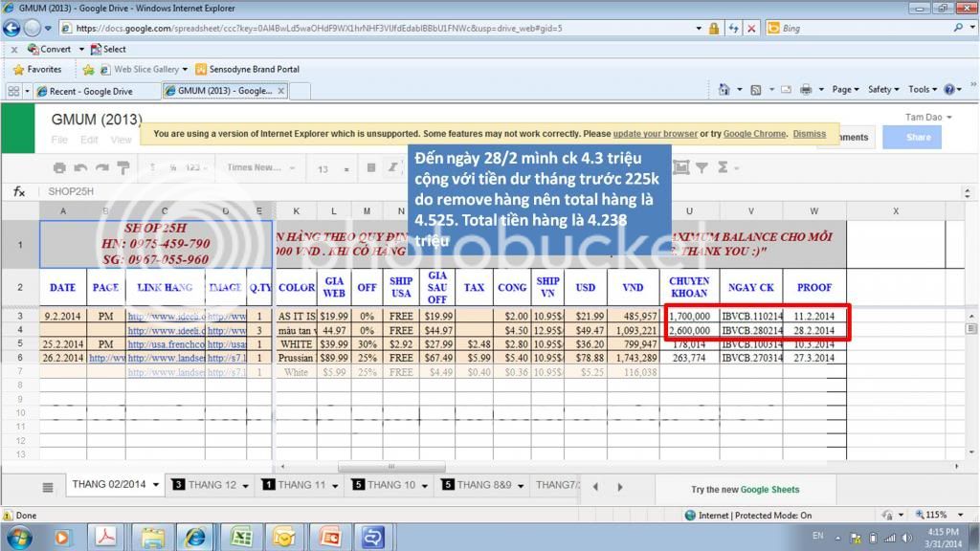Select the Paint format roller tool

tap(122, 168)
